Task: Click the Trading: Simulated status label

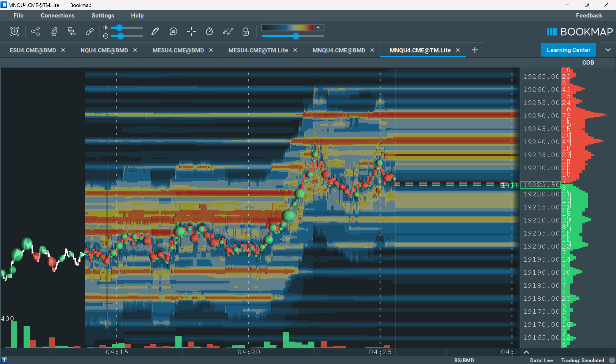Action: [x=583, y=360]
